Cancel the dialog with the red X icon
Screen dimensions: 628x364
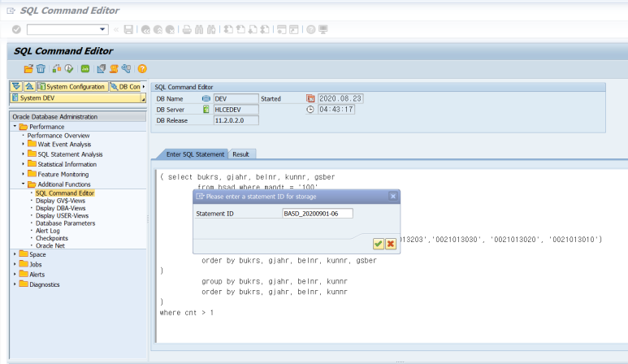391,243
